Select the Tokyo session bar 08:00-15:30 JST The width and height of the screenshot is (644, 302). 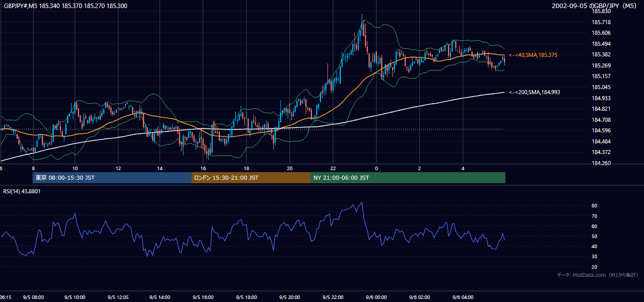112,178
